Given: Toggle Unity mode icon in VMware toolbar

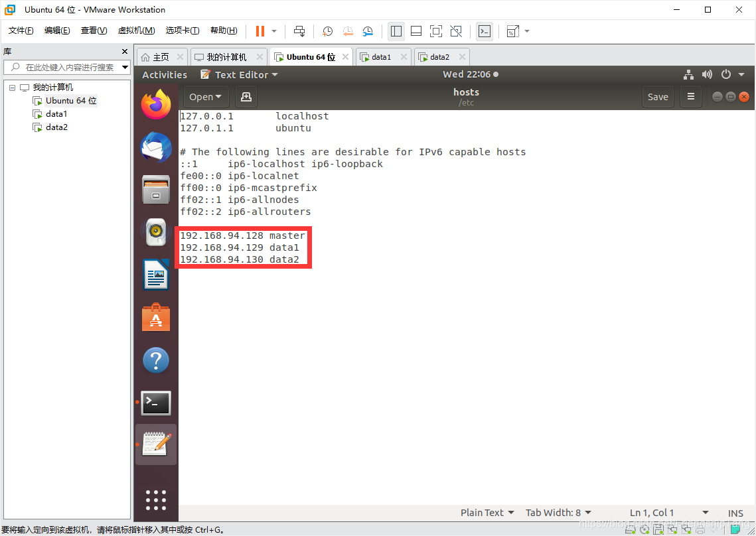Looking at the screenshot, I should tap(456, 31).
